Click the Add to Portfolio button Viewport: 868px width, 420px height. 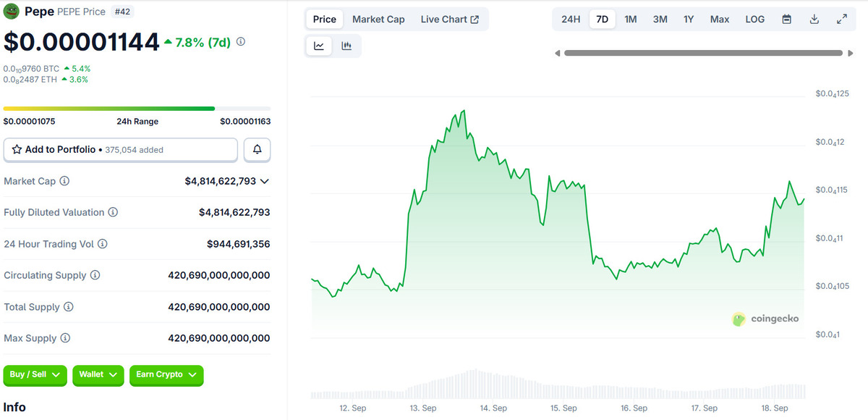[x=121, y=150]
